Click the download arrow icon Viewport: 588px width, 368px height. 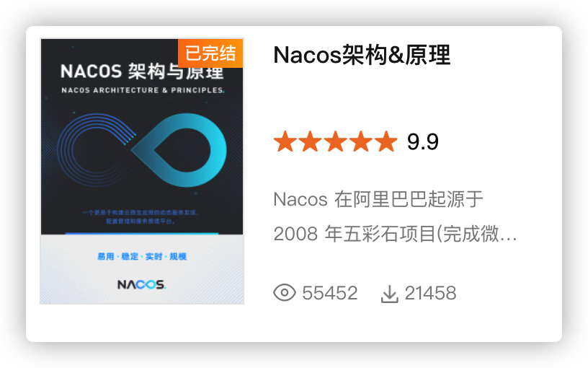390,294
